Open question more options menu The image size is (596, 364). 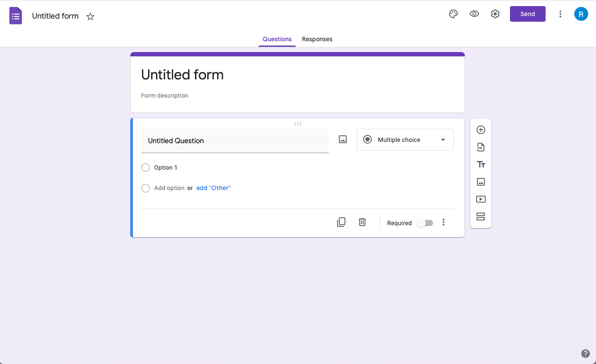[x=444, y=223]
